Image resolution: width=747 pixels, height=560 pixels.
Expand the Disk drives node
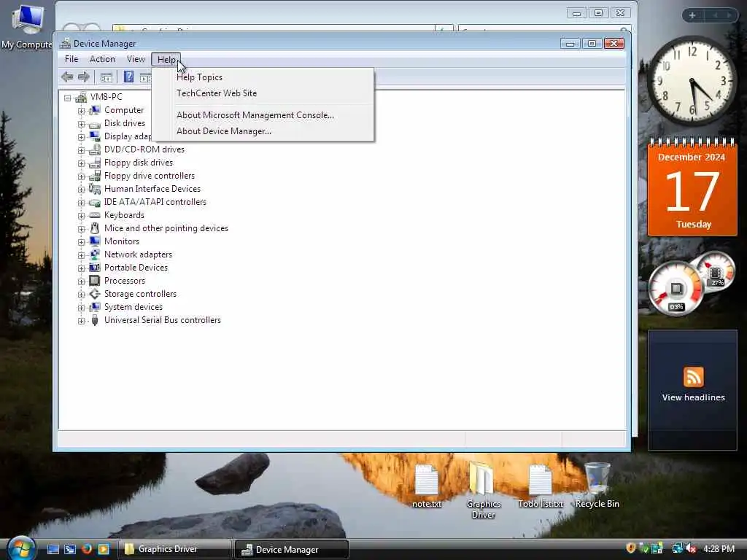(82, 124)
